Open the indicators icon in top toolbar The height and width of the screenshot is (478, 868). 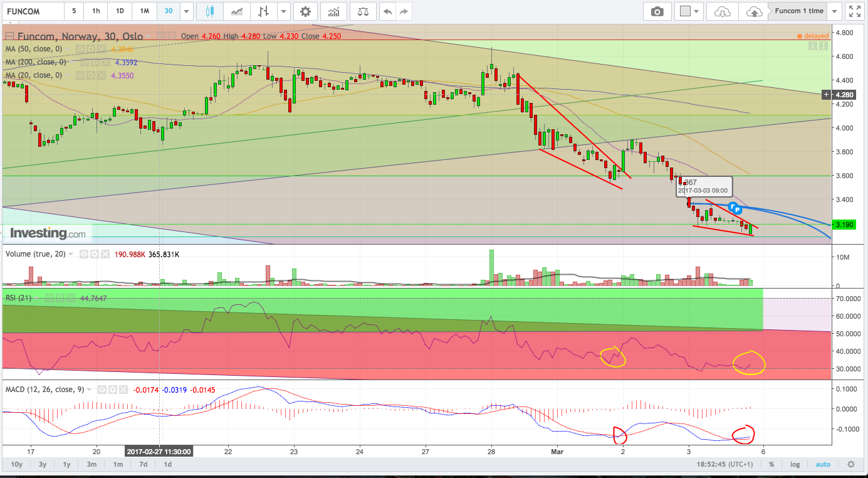334,11
